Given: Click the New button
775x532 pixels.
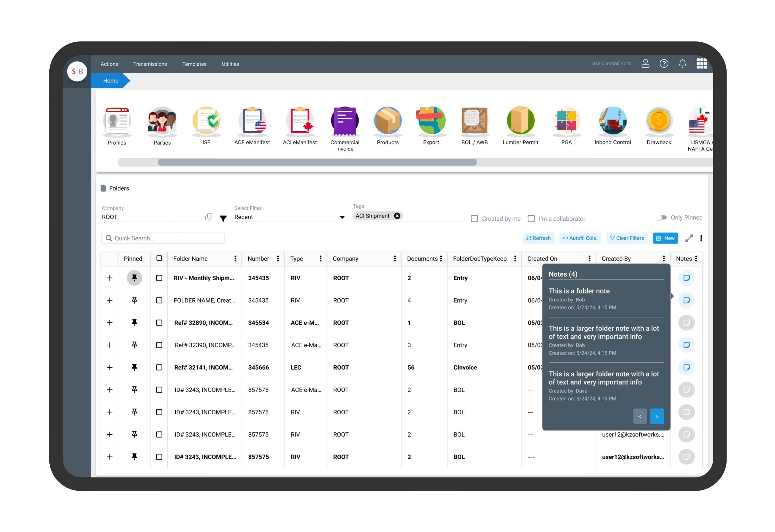Looking at the screenshot, I should pos(665,238).
